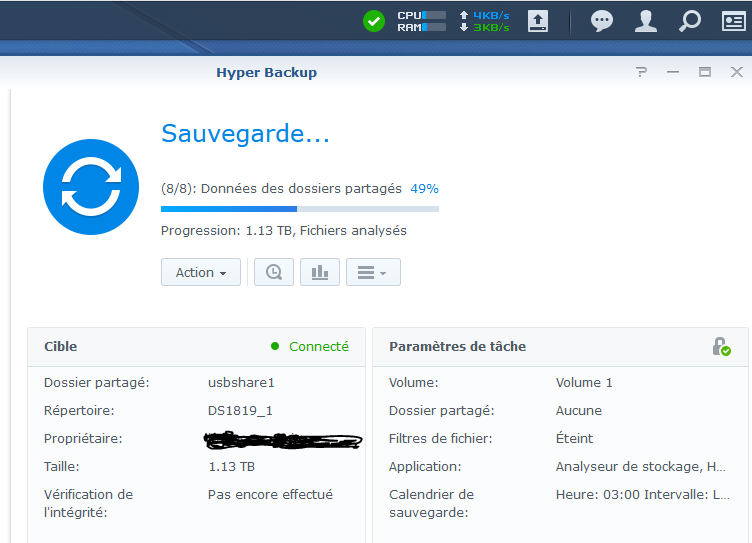Screen dimensions: 752x543
Task: Click the Sauvegarde... status heading
Action: point(246,133)
